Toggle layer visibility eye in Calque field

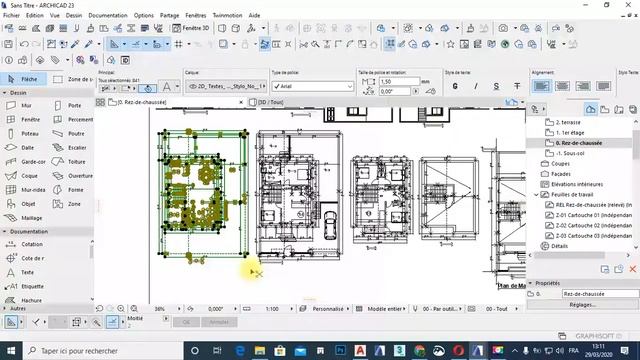(193, 86)
